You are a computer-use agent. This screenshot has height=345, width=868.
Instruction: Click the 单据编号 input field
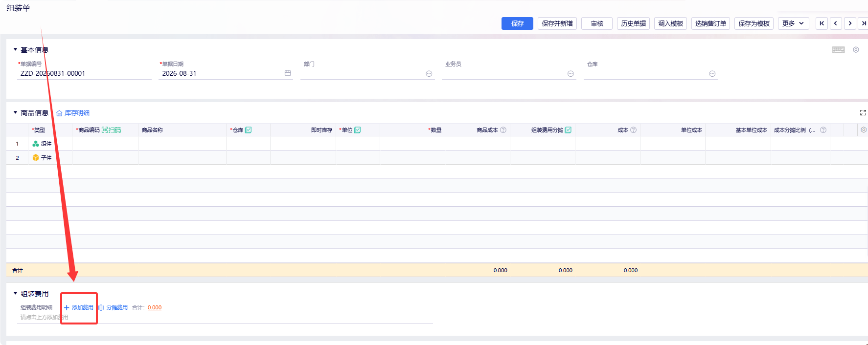coord(84,73)
